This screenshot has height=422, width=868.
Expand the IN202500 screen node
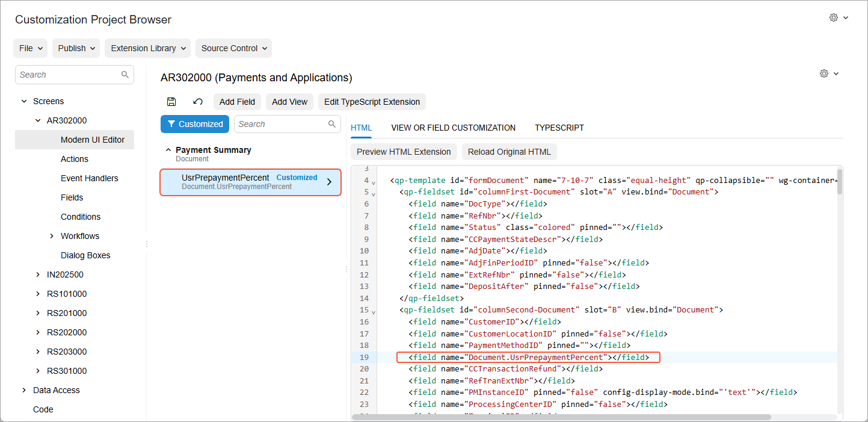coord(38,275)
